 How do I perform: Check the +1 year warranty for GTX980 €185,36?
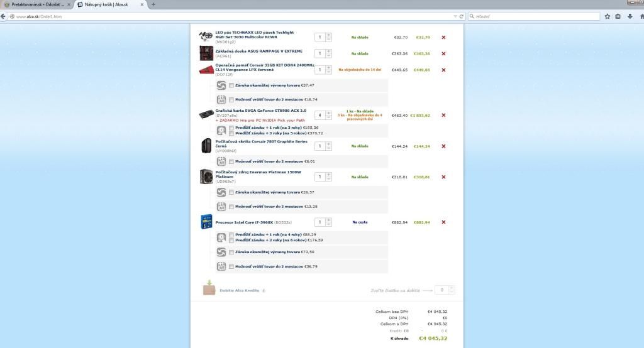click(231, 128)
